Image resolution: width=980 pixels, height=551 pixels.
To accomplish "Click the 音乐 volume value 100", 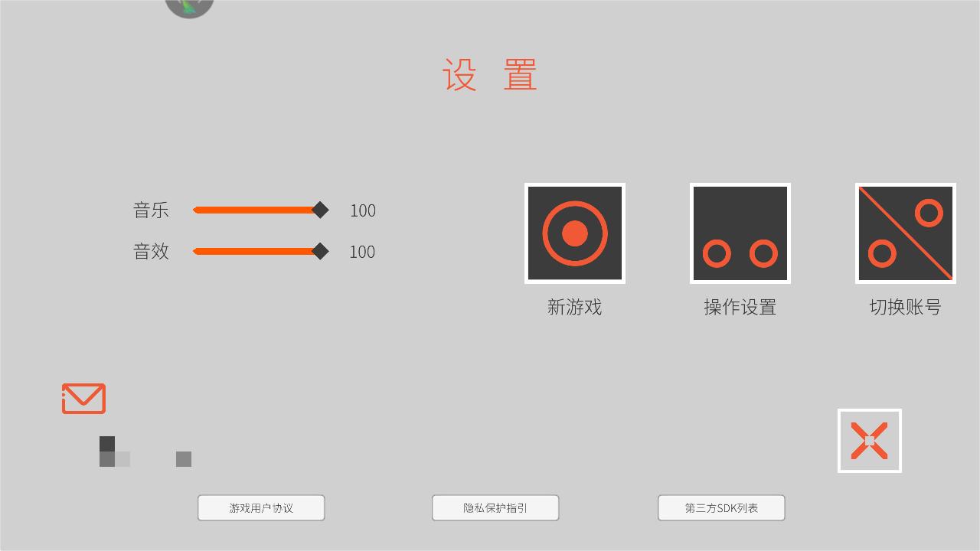I will [363, 210].
